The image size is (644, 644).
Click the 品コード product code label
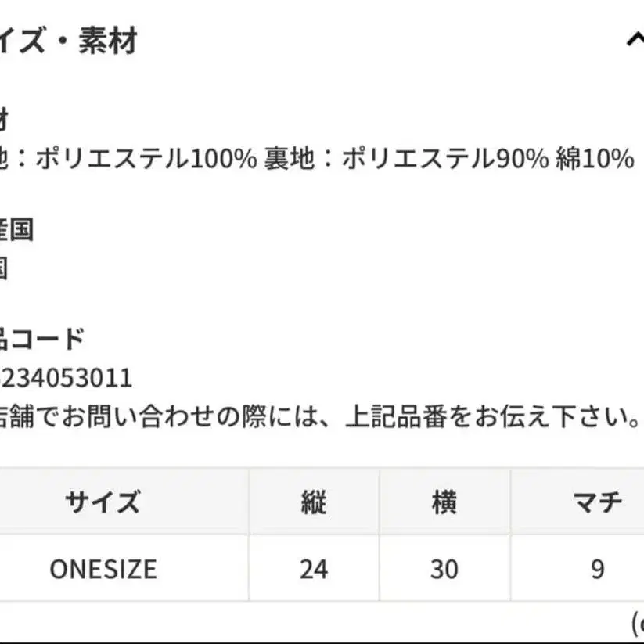(41, 339)
